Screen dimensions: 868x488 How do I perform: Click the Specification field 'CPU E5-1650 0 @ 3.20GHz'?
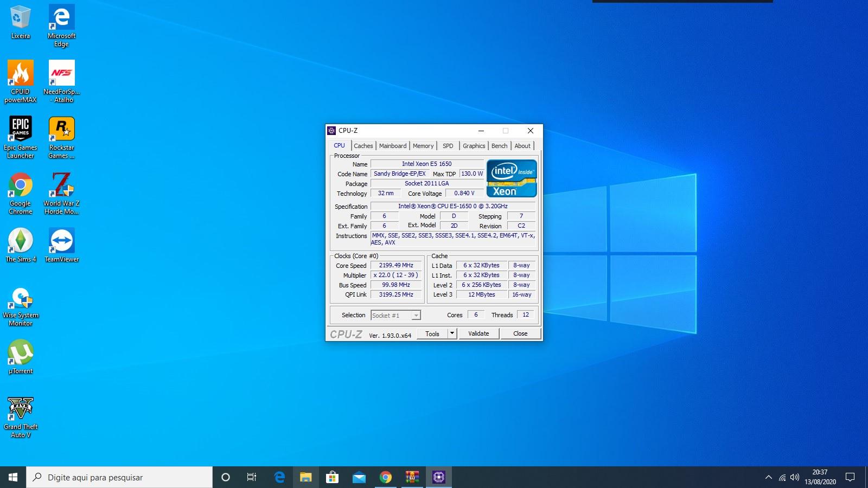click(x=453, y=206)
